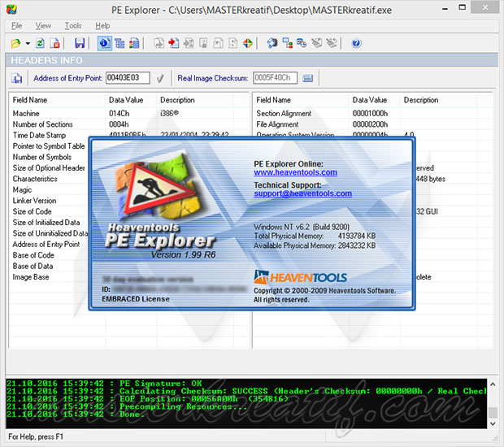Select the Size of Initialized Data row
This screenshot has width=504, height=447.
(49, 223)
